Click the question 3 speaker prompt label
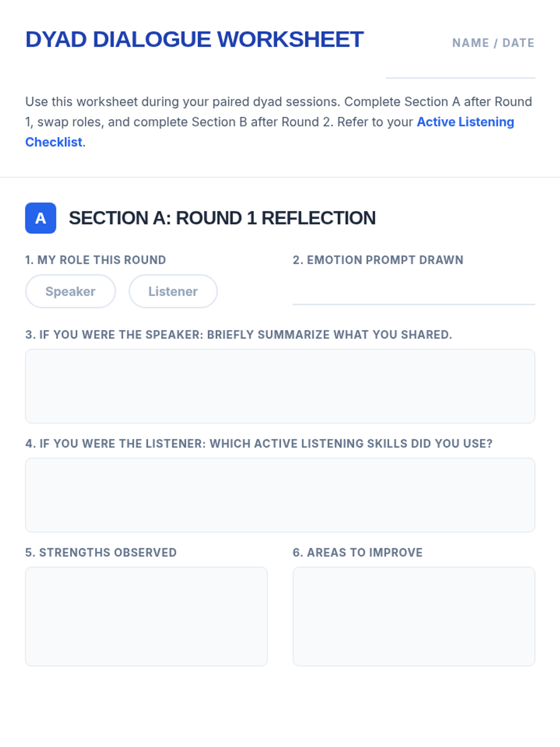560x747 pixels. 238,335
